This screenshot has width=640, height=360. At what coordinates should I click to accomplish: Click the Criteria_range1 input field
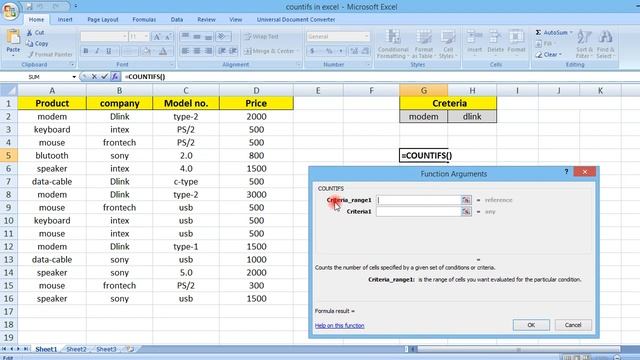tap(418, 200)
